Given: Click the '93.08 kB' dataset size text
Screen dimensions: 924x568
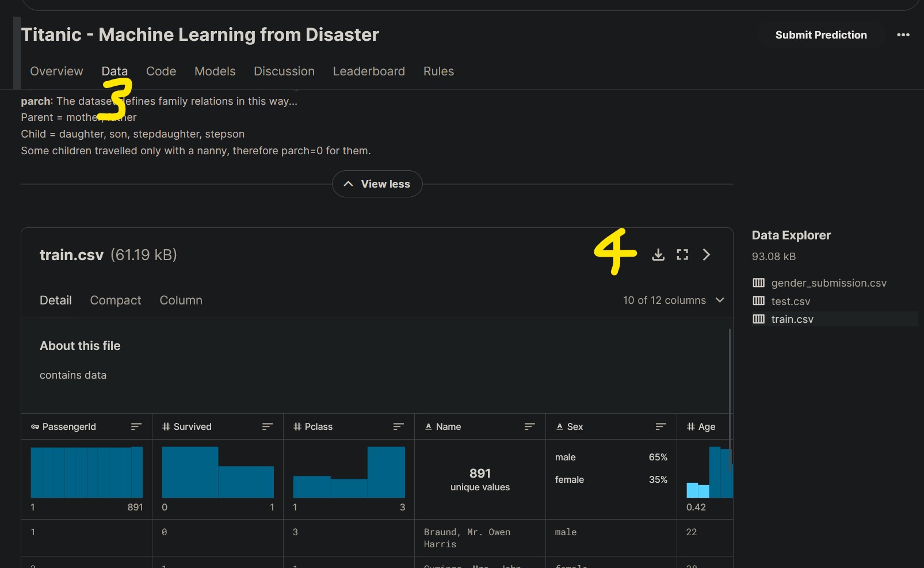Looking at the screenshot, I should click(774, 257).
